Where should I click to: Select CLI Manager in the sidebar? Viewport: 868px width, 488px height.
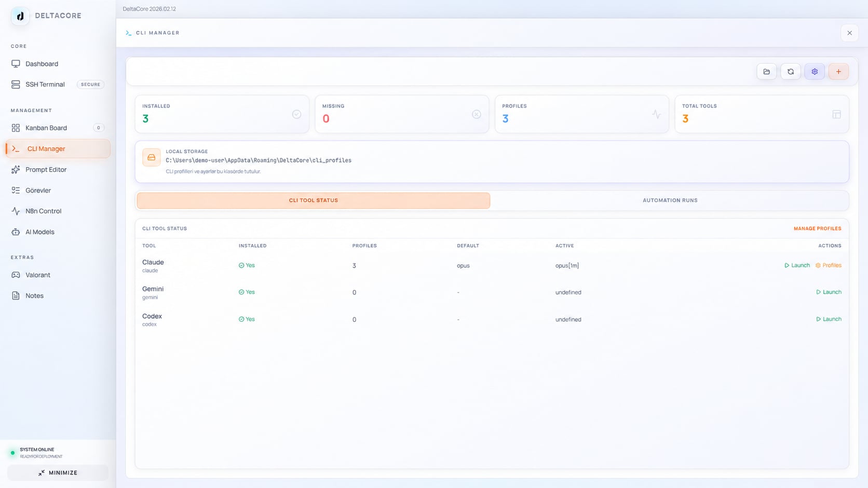click(x=58, y=148)
